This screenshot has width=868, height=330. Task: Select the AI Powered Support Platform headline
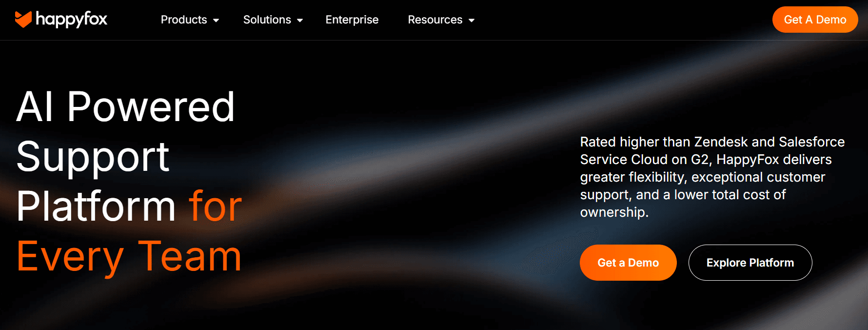[126, 156]
